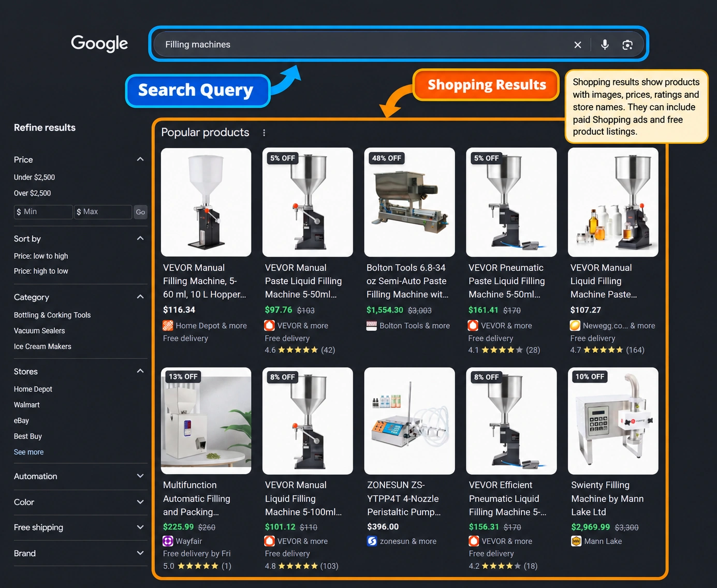Collapse the Sort by section

140,239
